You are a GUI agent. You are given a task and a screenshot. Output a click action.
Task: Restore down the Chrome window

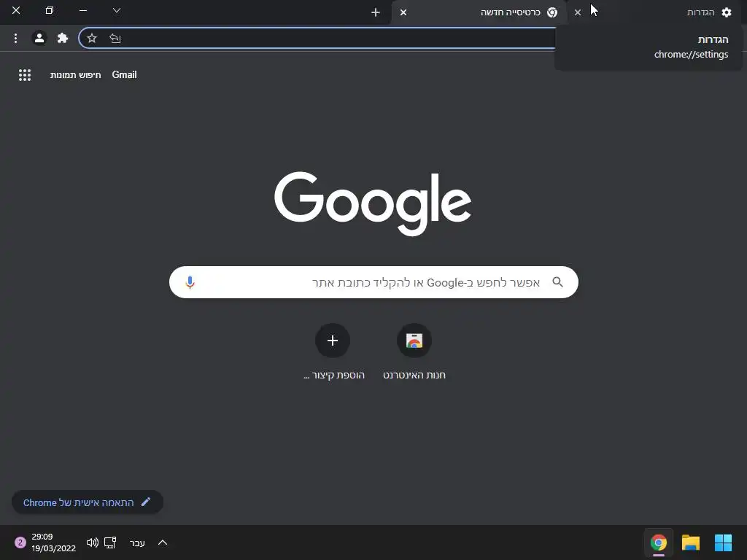50,10
